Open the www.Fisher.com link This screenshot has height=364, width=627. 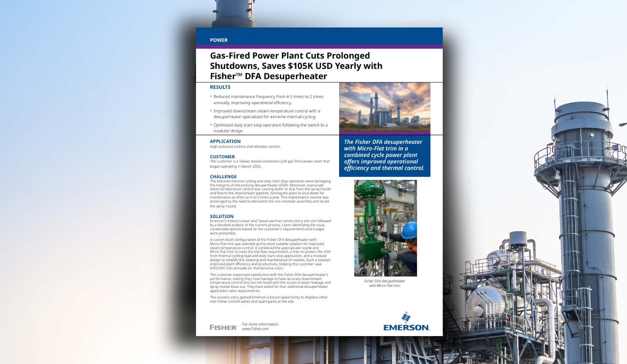pos(255,329)
